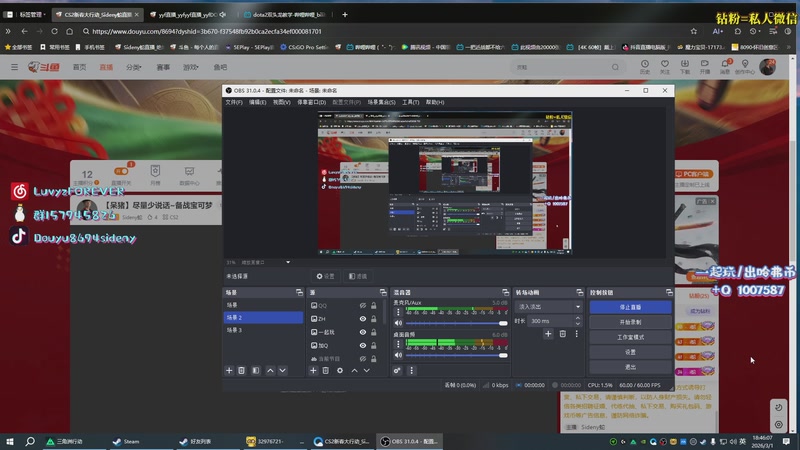Open the 标签管理 tab manager dropdown

(x=32, y=14)
